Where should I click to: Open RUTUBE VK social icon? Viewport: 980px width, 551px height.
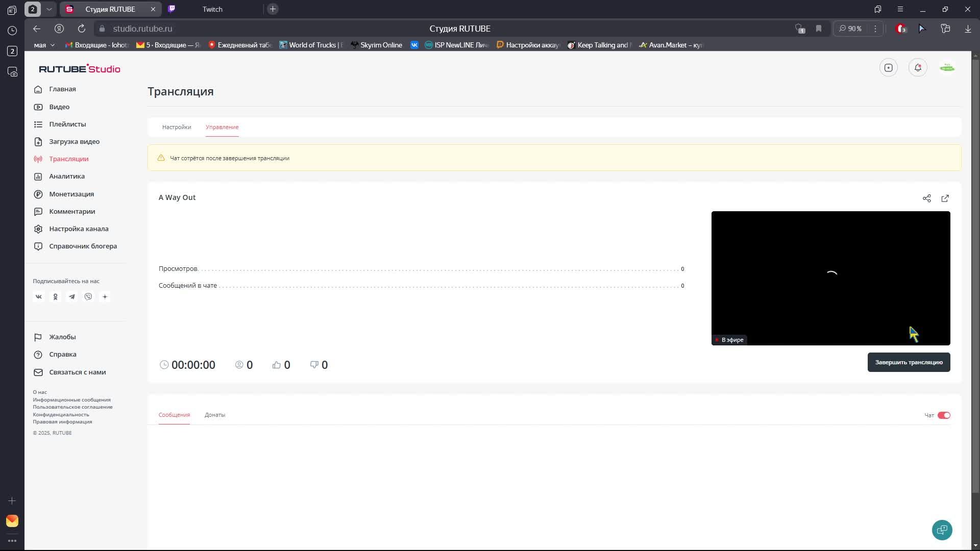coord(39,297)
